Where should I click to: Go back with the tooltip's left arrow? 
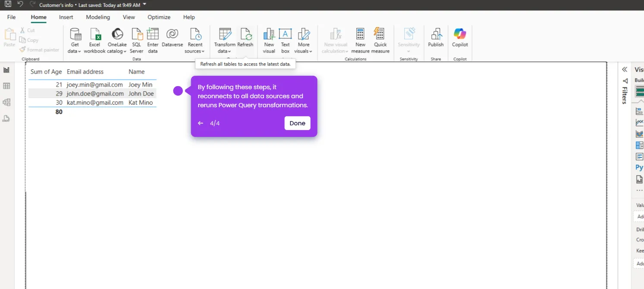point(201,123)
